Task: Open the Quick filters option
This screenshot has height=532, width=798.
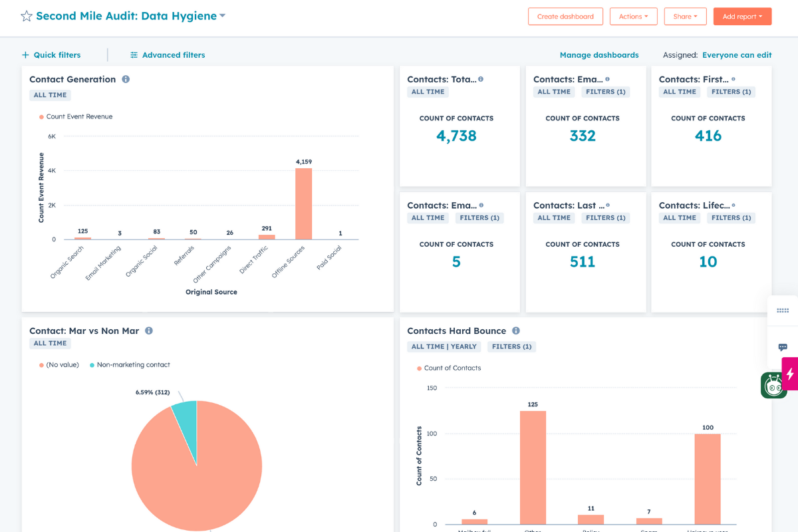Action: 57,55
